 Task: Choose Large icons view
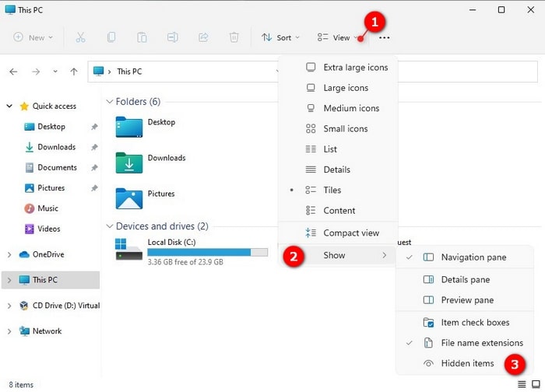point(338,88)
